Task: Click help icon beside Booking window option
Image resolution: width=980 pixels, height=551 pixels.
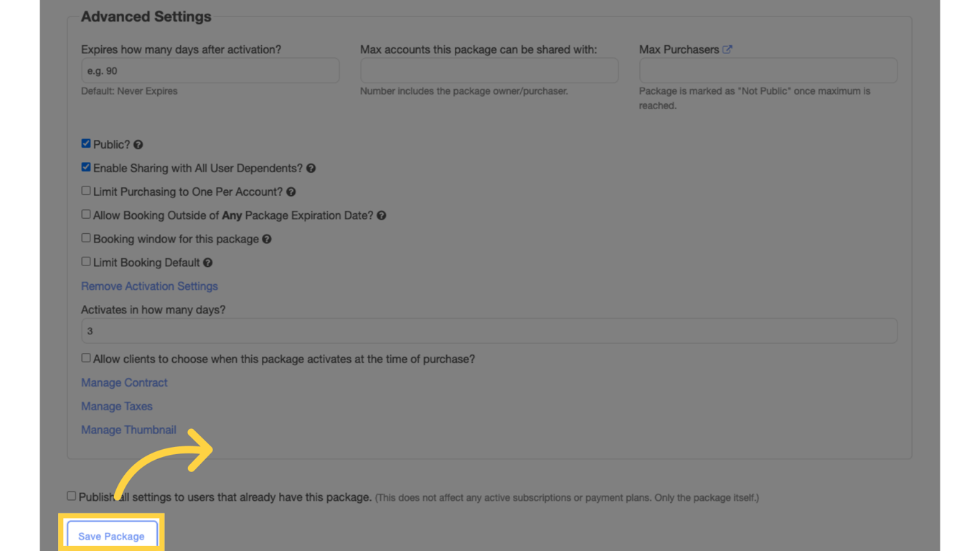Action: [267, 240]
